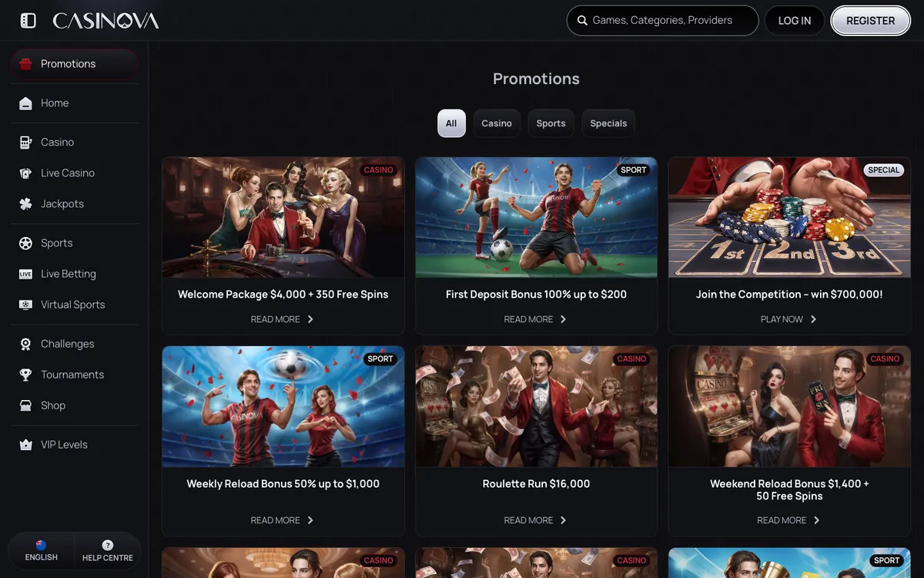The image size is (924, 578).
Task: Click the Home icon in sidebar
Action: coord(25,103)
